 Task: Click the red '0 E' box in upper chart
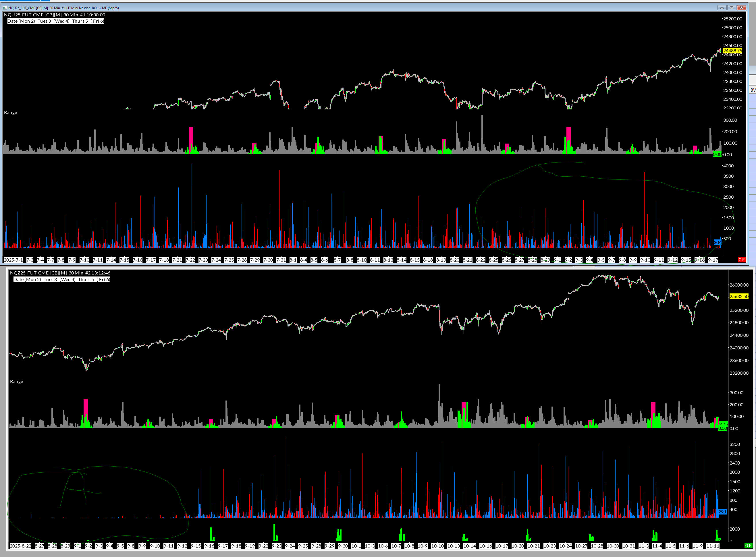[741, 260]
